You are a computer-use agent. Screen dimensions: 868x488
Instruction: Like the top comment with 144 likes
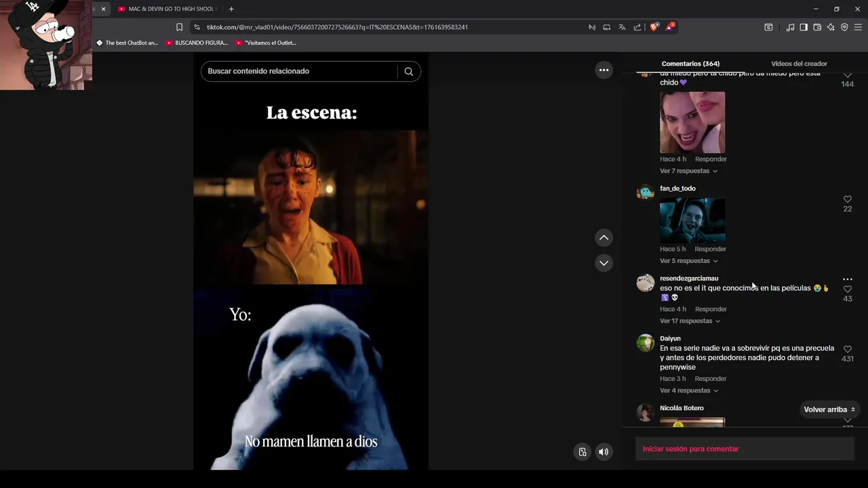(x=848, y=75)
